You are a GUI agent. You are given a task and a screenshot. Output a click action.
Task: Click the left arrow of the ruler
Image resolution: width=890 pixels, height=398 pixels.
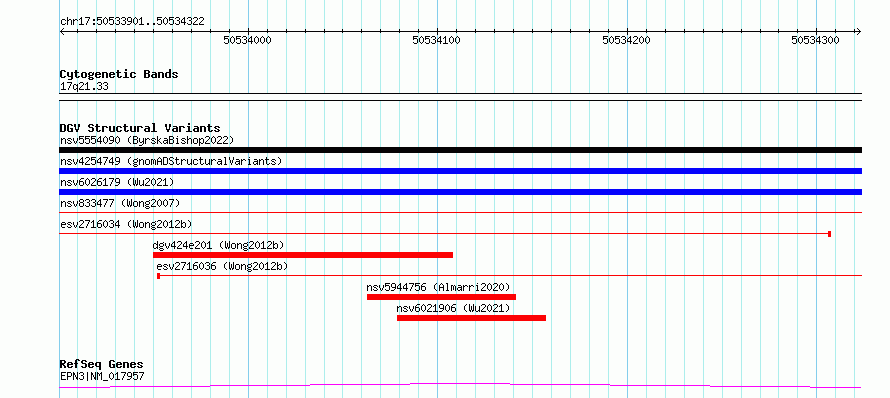[62, 32]
